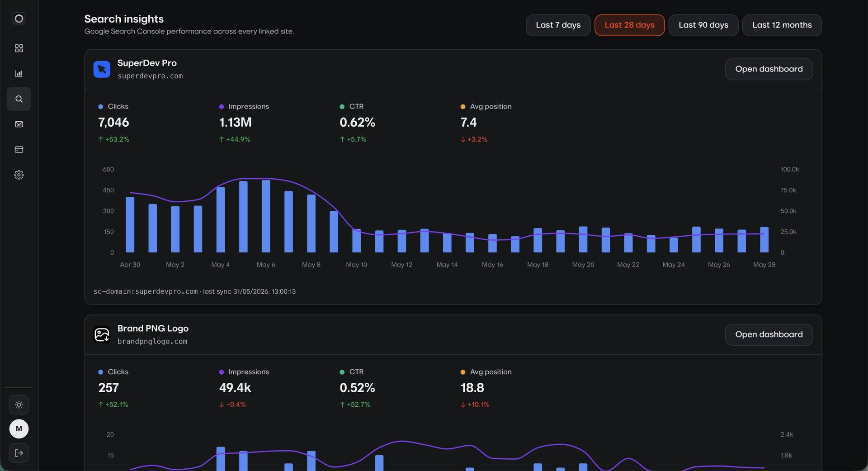868x471 pixels.
Task: Click the 257 clicks value
Action: click(x=108, y=388)
